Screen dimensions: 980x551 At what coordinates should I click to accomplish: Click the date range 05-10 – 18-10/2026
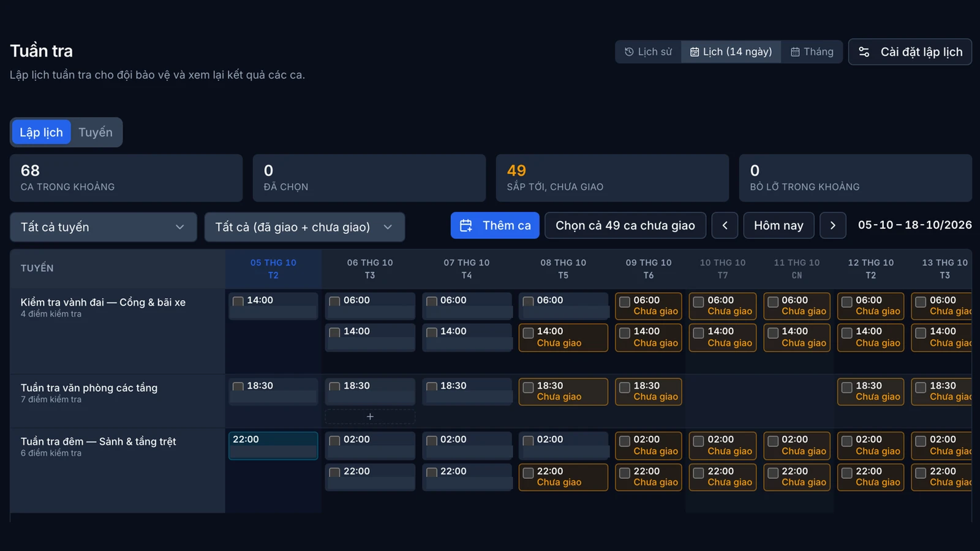(914, 225)
